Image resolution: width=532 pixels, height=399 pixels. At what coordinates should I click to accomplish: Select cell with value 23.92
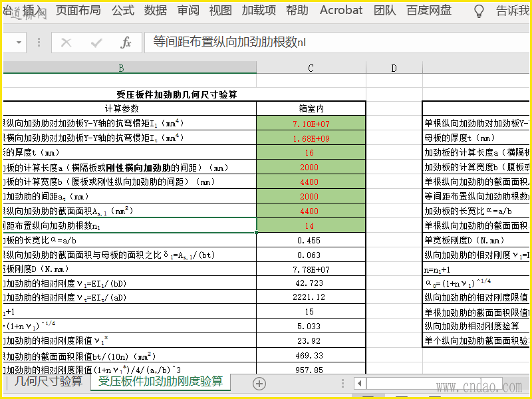pos(311,340)
